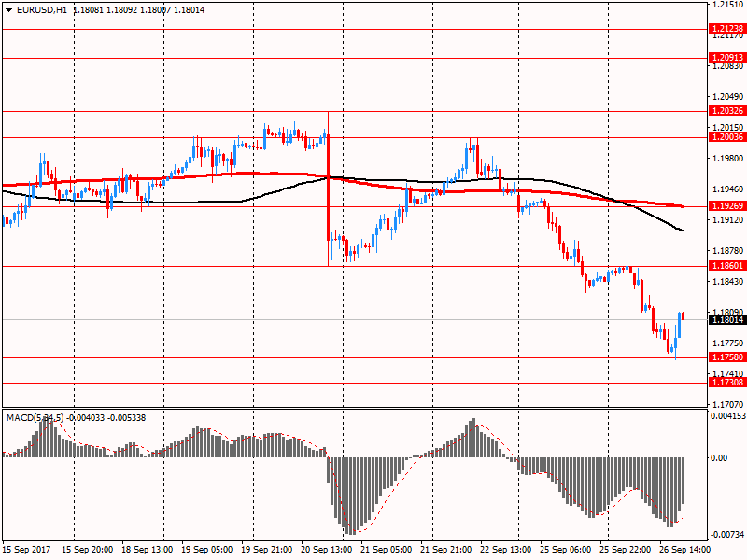The image size is (747, 560).
Task: Select the 1.20036 resistance level label
Action: click(x=727, y=137)
